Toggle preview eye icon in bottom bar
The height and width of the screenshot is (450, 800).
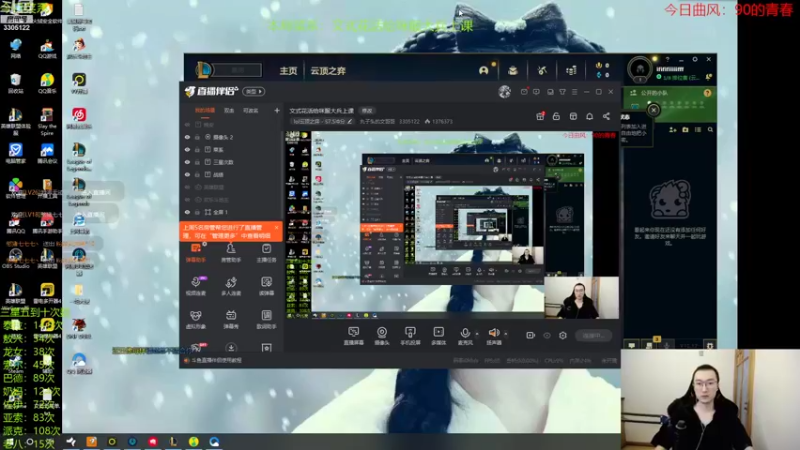click(x=547, y=335)
